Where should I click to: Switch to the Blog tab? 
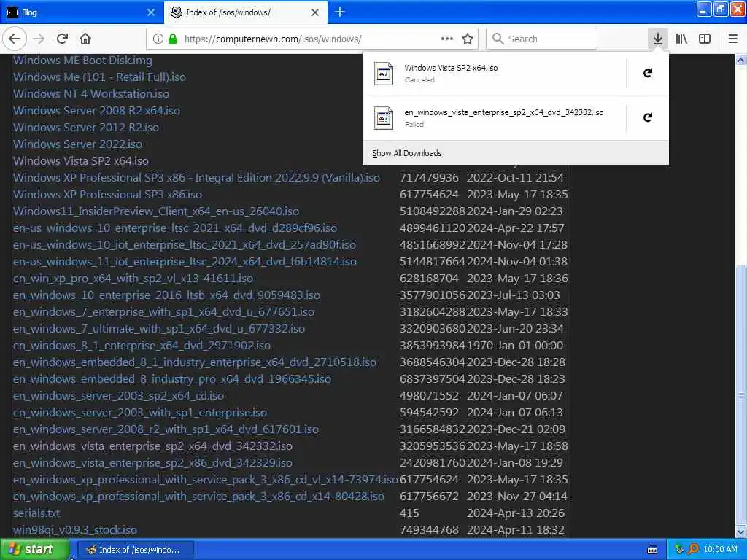point(81,12)
